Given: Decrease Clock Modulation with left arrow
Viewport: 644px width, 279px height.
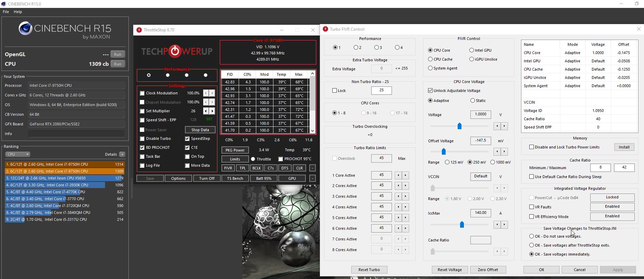Looking at the screenshot, I should coord(206,93).
